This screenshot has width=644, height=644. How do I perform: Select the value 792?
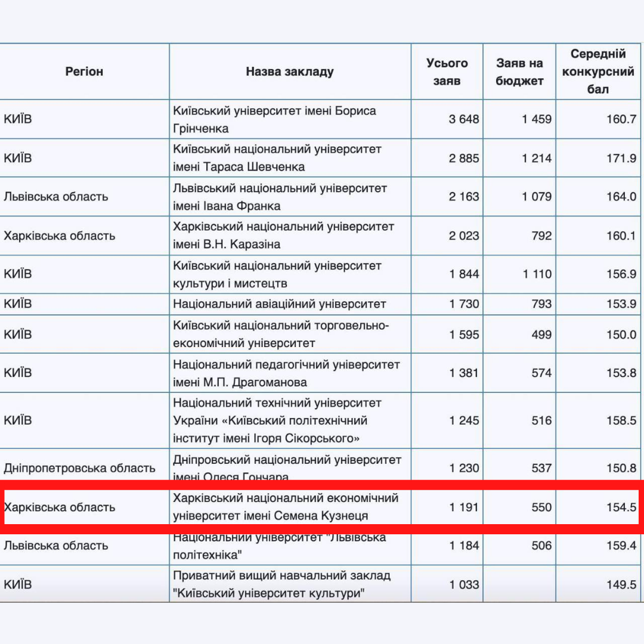(x=541, y=236)
